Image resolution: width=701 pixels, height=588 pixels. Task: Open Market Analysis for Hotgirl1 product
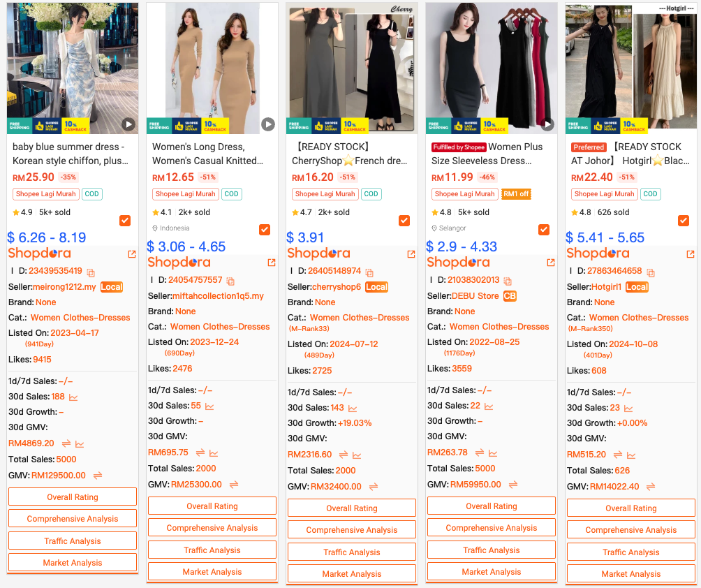630,574
